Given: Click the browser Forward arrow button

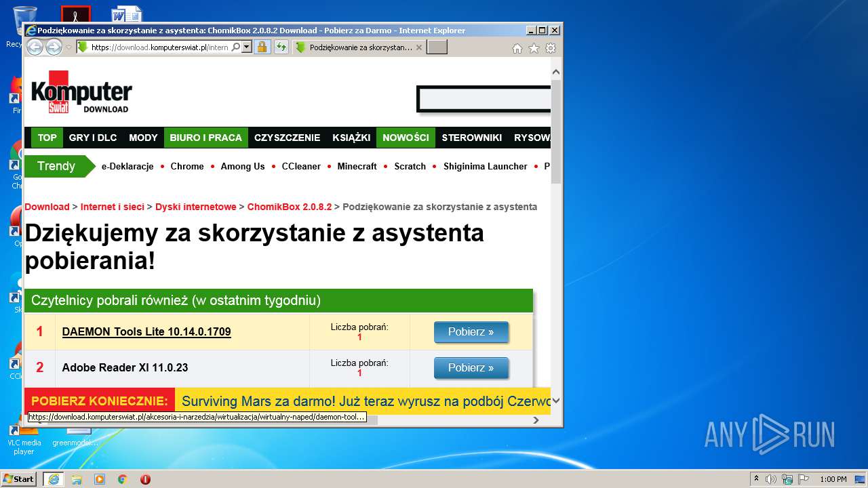Looking at the screenshot, I should click(54, 47).
